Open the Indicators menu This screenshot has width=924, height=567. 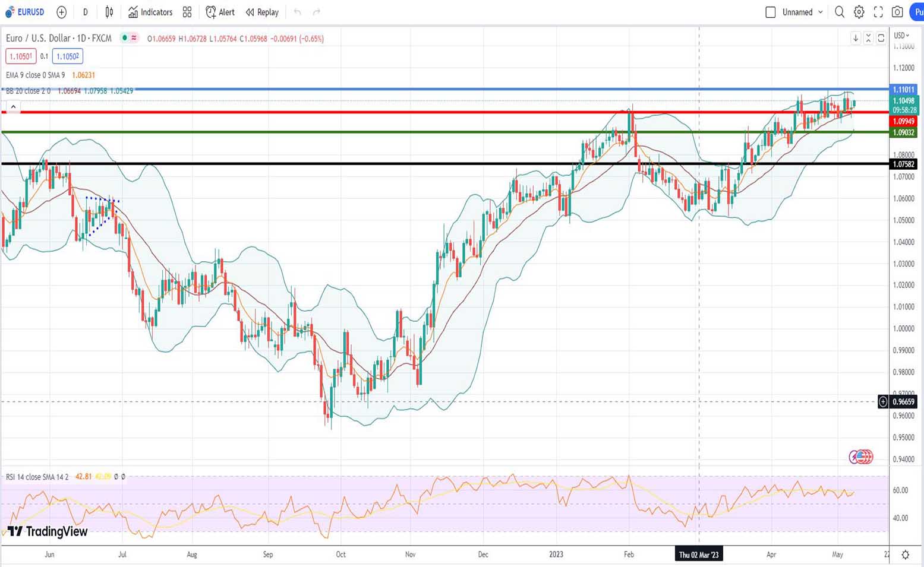[x=150, y=12]
